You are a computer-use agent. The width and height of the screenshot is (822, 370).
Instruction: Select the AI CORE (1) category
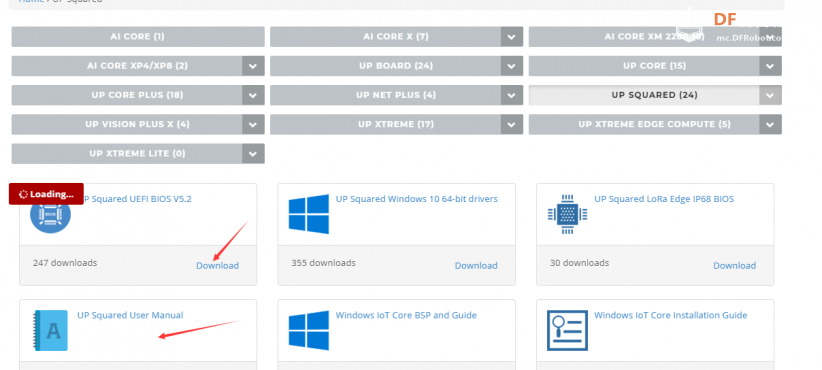[138, 37]
